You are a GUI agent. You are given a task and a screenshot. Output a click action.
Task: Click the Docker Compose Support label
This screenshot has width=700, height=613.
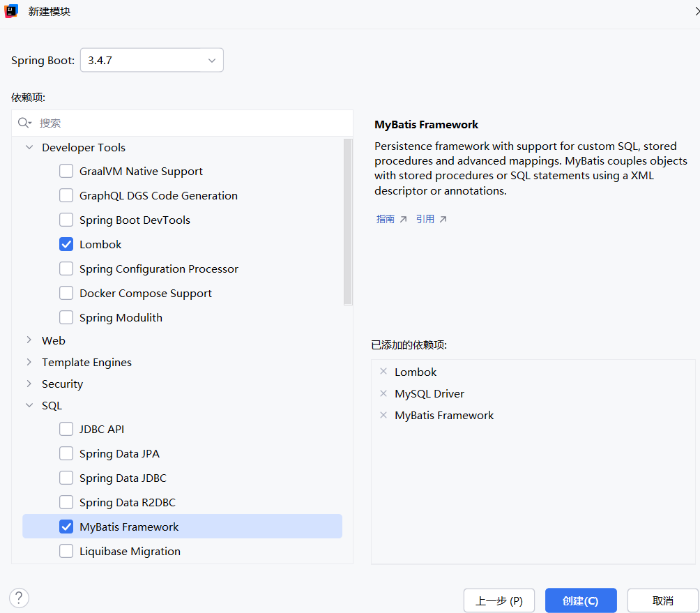coord(146,294)
